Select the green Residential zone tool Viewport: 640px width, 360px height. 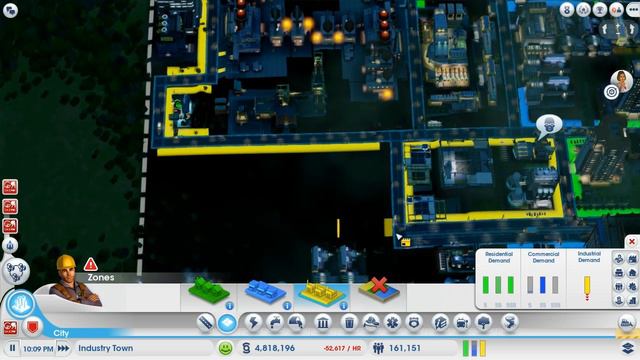(x=209, y=290)
